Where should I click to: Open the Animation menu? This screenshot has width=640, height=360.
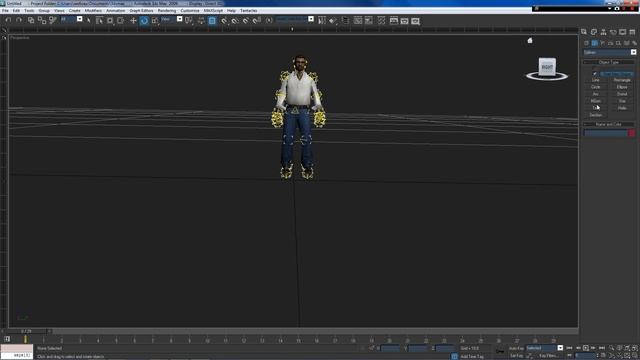point(116,11)
